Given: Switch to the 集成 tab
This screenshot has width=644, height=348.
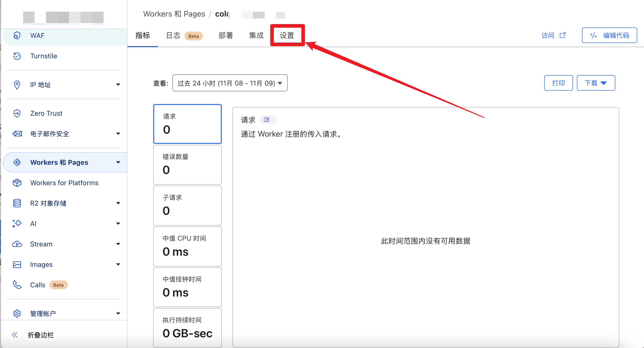Looking at the screenshot, I should 256,35.
